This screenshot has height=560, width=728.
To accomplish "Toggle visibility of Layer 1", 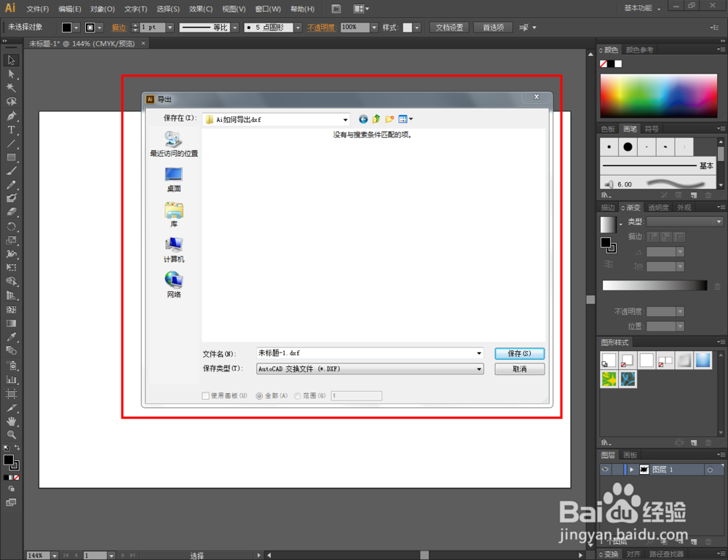I will pyautogui.click(x=605, y=470).
